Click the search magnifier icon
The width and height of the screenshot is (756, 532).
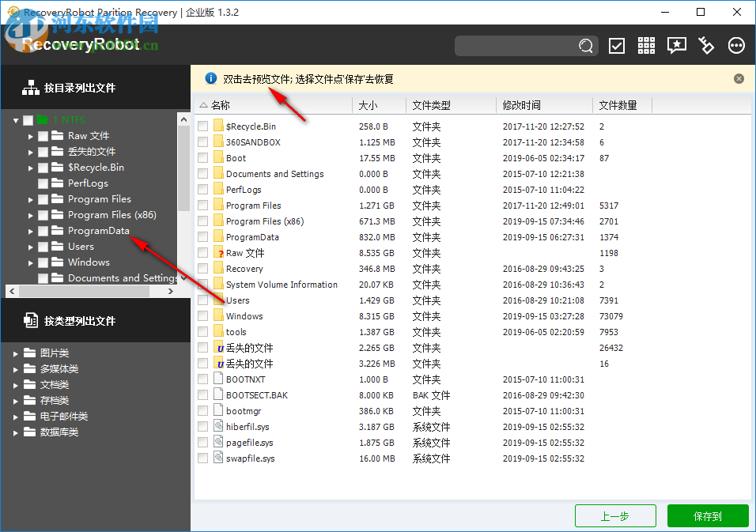click(585, 46)
